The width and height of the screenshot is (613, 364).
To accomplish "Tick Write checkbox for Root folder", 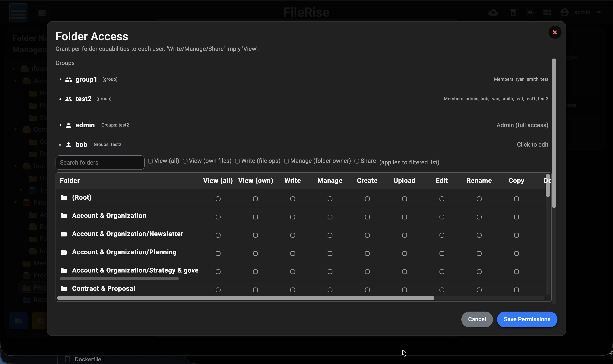I will pyautogui.click(x=293, y=199).
